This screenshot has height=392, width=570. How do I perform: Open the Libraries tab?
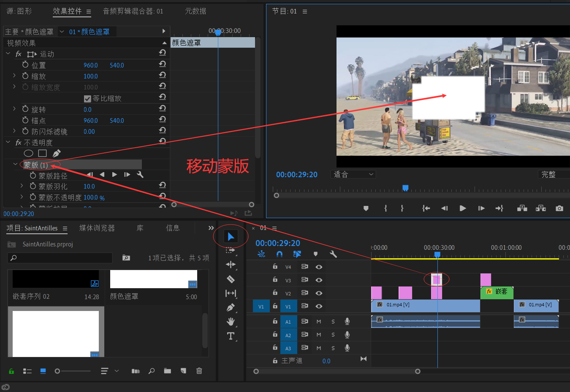[x=140, y=228]
